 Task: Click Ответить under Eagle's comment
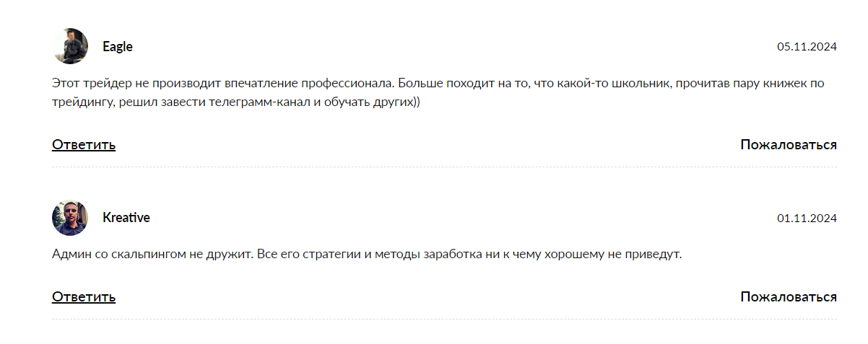pos(84,145)
